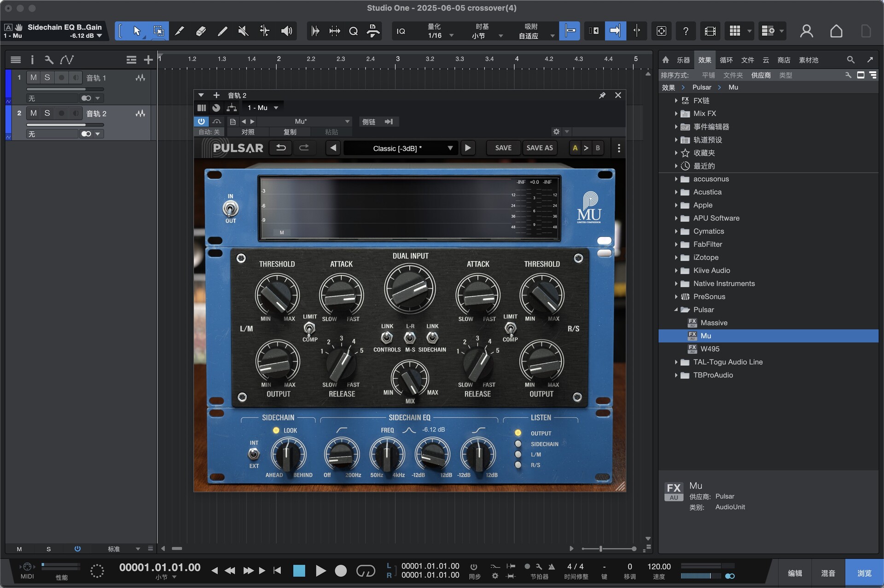Image resolution: width=884 pixels, height=588 pixels.
Task: Select the Range tool
Action: (158, 31)
